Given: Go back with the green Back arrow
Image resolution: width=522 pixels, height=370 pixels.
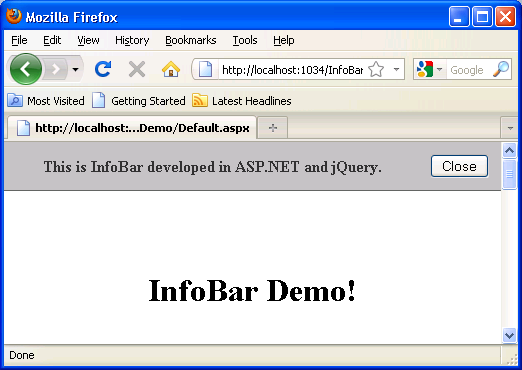Looking at the screenshot, I should pos(26,69).
